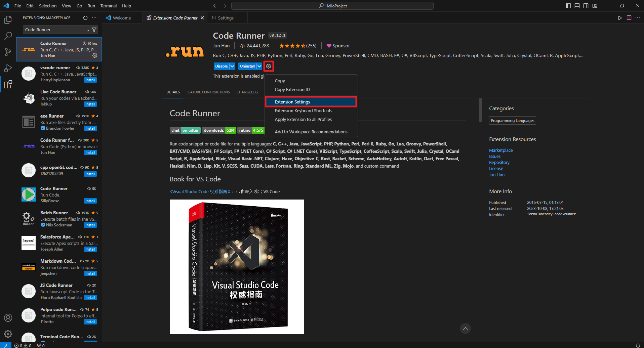Filter extensions with the funnel icon
Viewport: 644px width, 348px height.
tap(94, 30)
